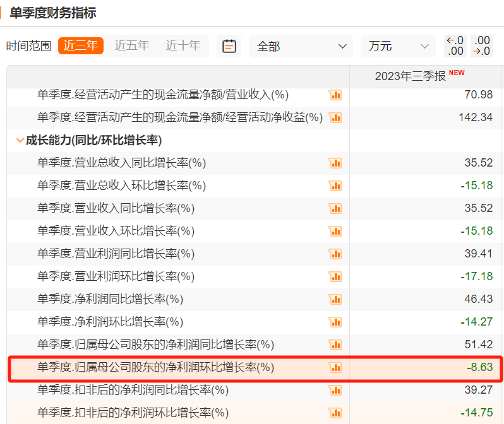Viewport: 504px width, 424px height.
Task: Click the 单季度财务指标 section title
Action: click(53, 13)
